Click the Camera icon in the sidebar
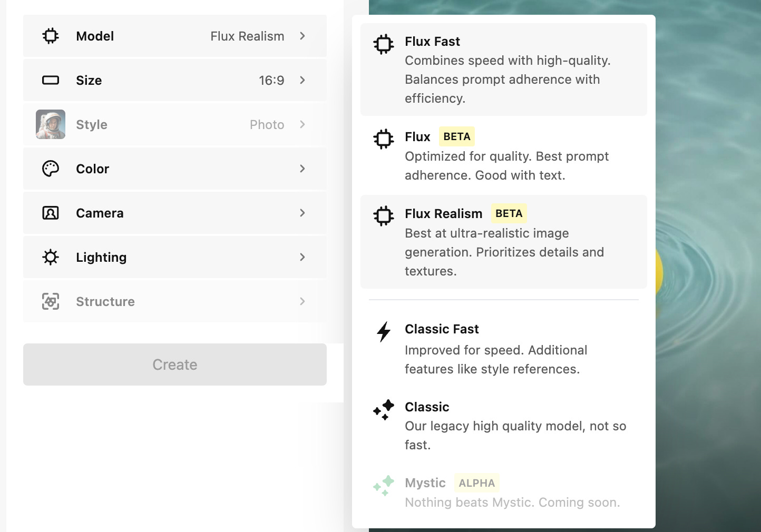This screenshot has width=761, height=532. point(50,213)
